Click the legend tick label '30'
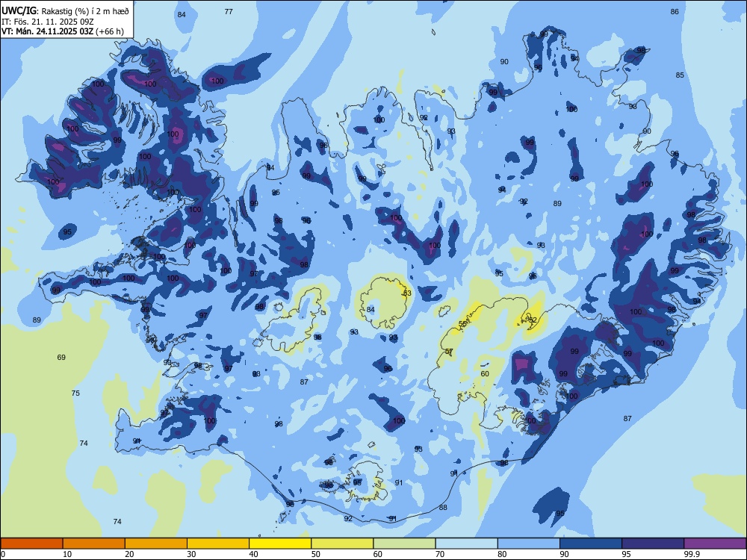Viewport: 747px width, 560px height. pos(191,554)
